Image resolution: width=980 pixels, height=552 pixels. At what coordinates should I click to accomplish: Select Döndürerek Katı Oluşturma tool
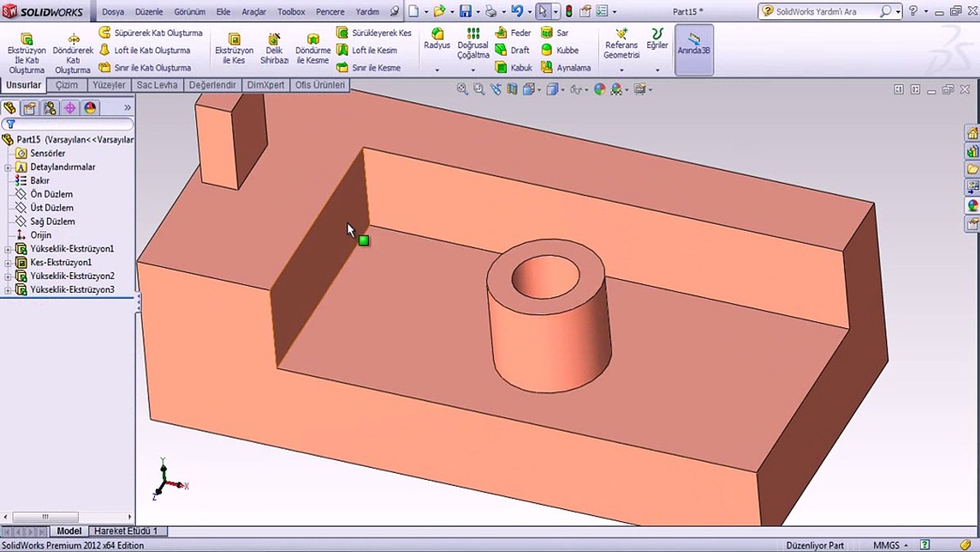[x=73, y=53]
